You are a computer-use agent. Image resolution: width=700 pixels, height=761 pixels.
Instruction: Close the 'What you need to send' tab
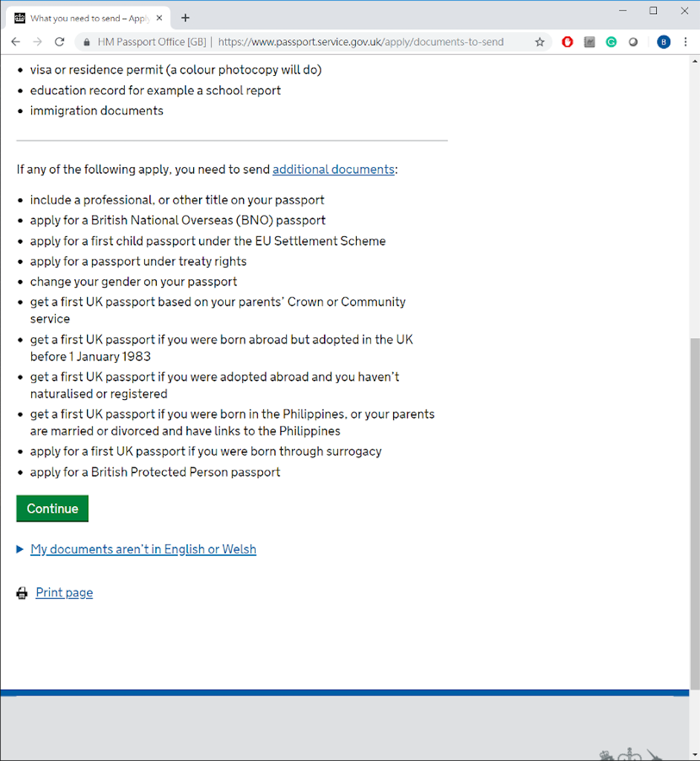(x=159, y=18)
